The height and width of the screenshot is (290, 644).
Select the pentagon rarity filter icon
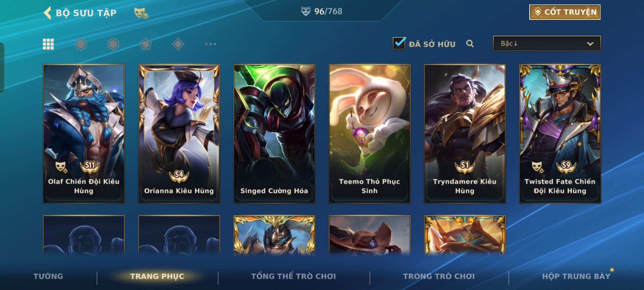click(x=146, y=44)
